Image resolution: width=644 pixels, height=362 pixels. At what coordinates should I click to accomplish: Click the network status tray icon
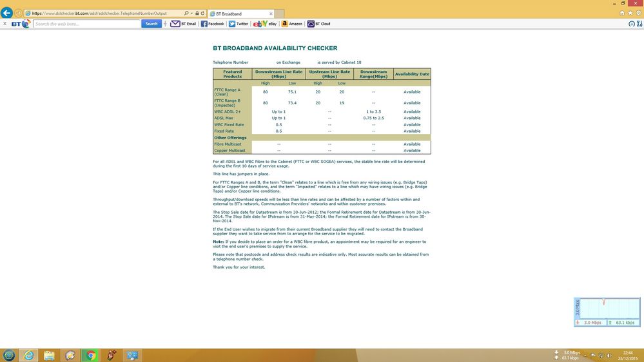coord(601,356)
